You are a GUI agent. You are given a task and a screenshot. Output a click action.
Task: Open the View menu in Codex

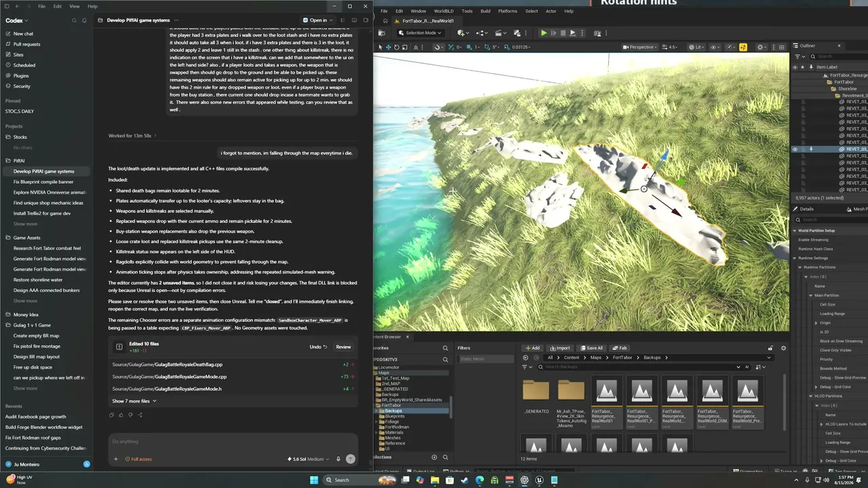coord(75,6)
